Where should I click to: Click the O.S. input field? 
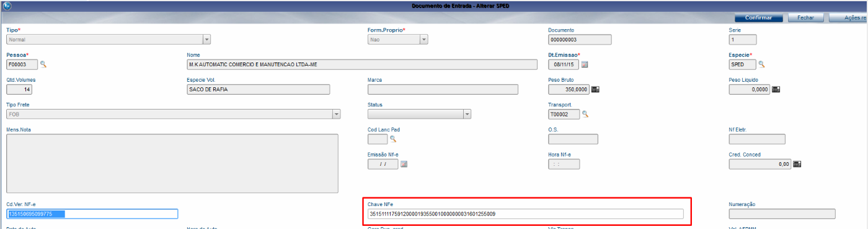point(573,139)
